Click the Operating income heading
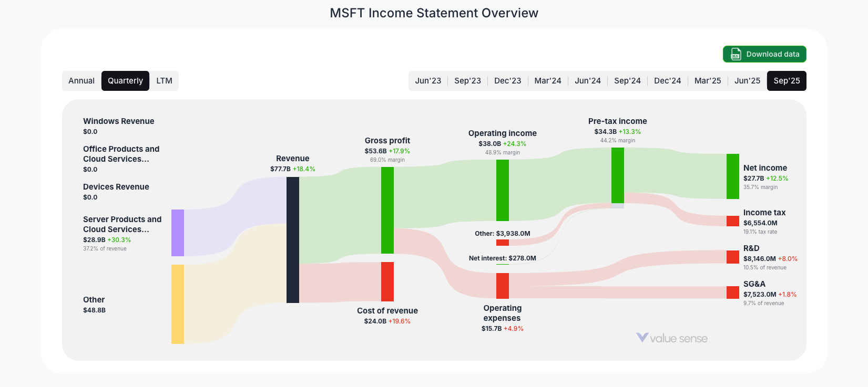The image size is (868, 387). pyautogui.click(x=503, y=133)
